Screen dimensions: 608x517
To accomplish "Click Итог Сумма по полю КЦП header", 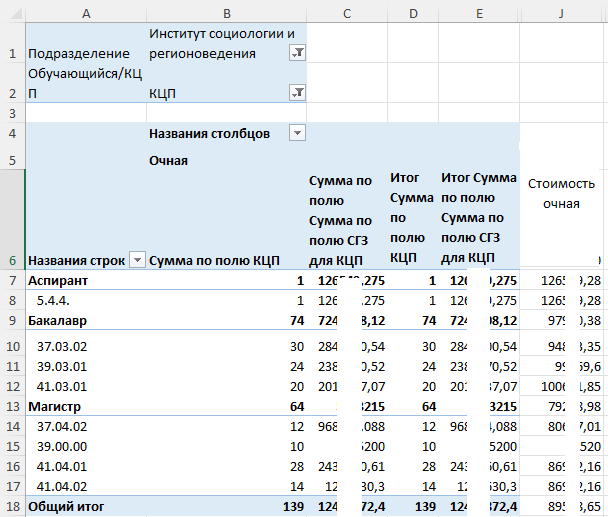I will point(412,218).
